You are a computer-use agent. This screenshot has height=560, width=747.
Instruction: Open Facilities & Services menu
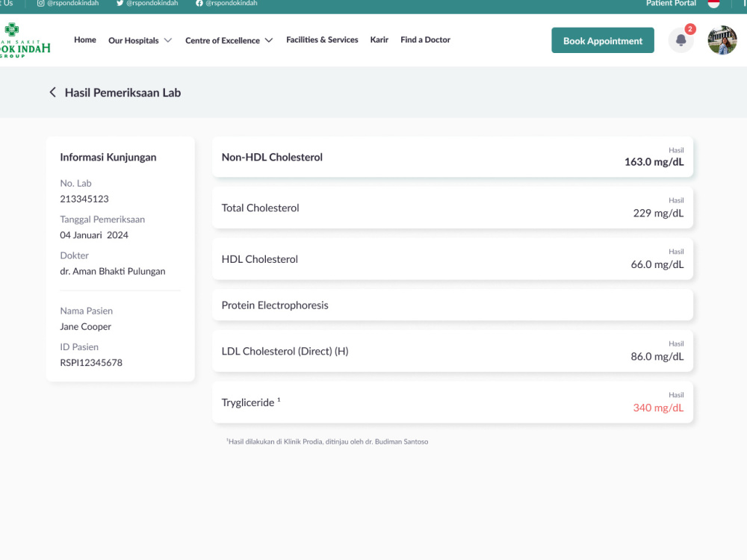click(x=322, y=40)
